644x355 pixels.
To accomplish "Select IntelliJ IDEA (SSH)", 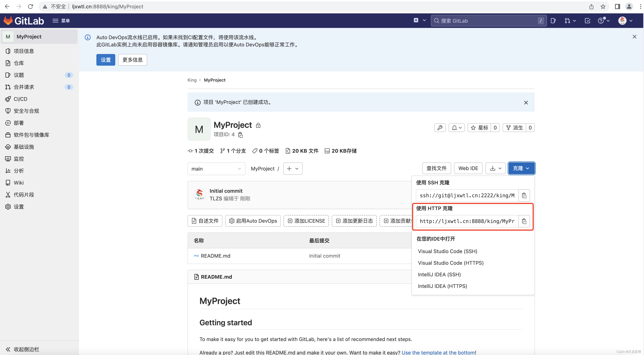I will pyautogui.click(x=439, y=274).
